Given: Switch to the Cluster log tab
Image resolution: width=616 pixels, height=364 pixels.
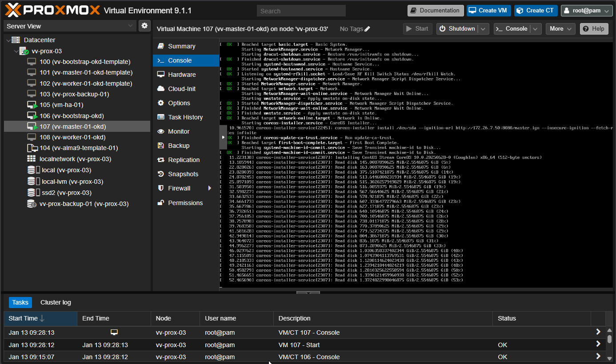Looking at the screenshot, I should [x=56, y=302].
